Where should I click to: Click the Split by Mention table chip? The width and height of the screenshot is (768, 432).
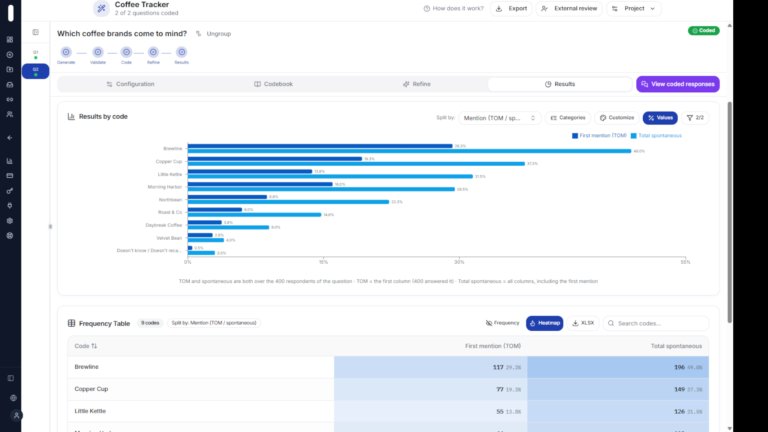(214, 323)
